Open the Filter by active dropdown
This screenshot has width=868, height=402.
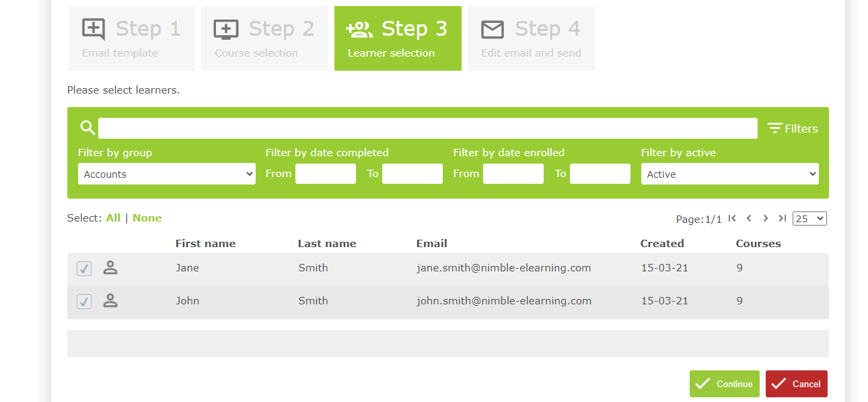729,174
